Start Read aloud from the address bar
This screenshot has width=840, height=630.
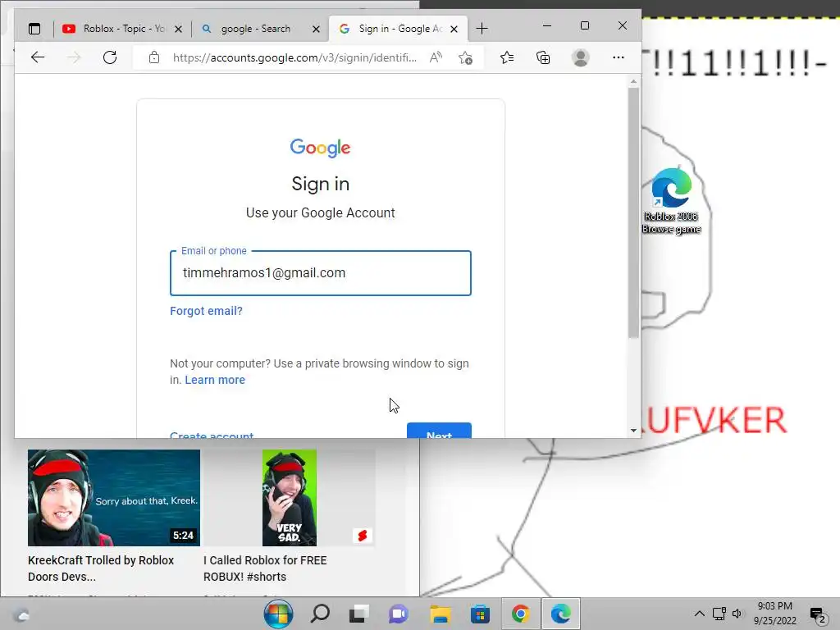(436, 57)
